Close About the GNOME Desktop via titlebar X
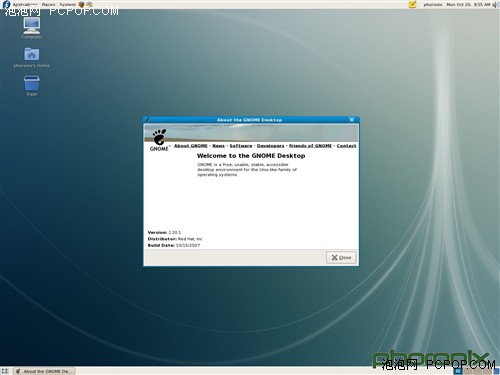Image resolution: width=500 pixels, height=375 pixels. pos(352,120)
